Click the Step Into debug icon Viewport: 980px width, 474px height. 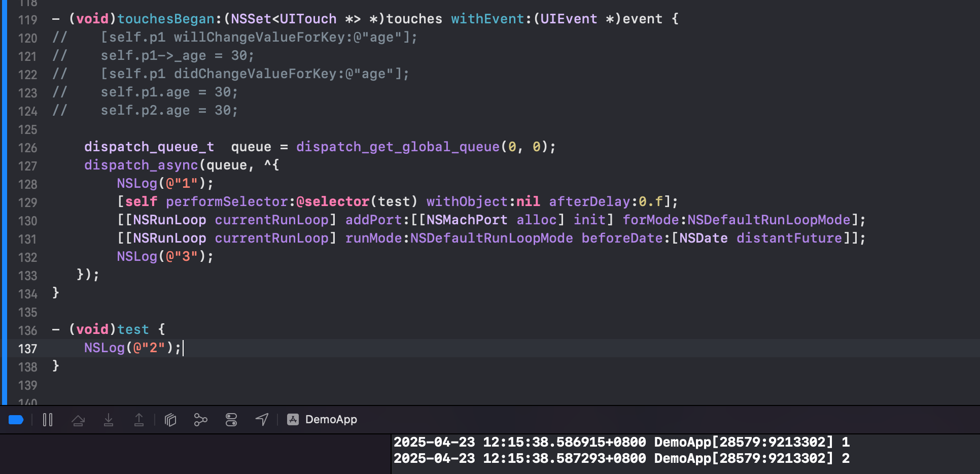[109, 420]
